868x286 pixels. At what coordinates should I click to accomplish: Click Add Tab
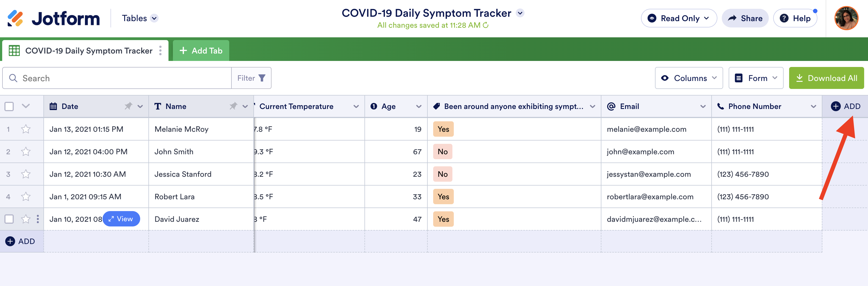201,51
